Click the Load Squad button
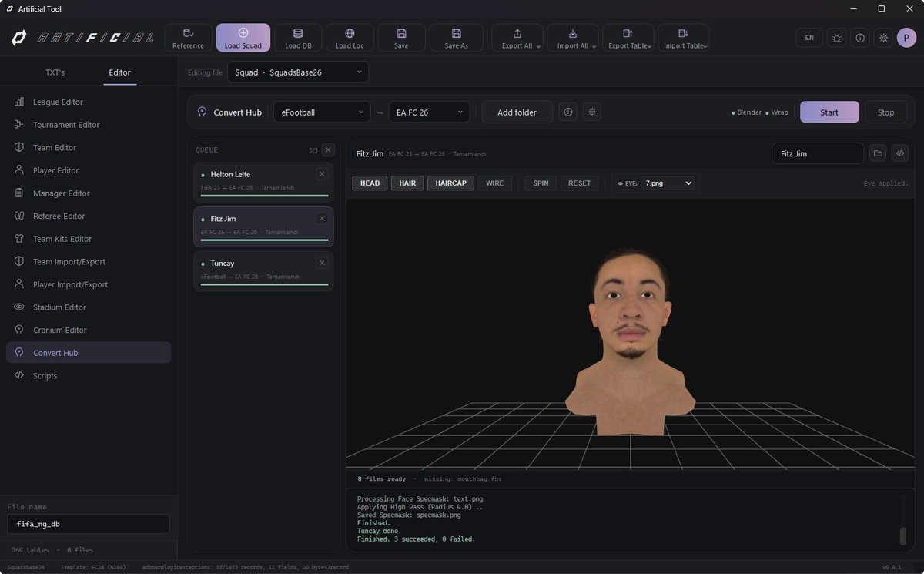Viewport: 924px width, 574px height. pyautogui.click(x=243, y=38)
